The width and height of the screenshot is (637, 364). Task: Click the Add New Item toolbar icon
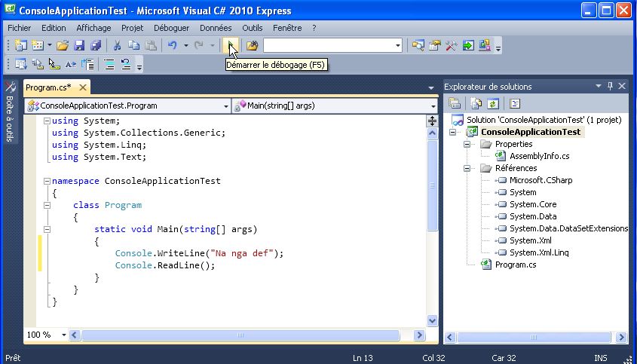tap(38, 45)
